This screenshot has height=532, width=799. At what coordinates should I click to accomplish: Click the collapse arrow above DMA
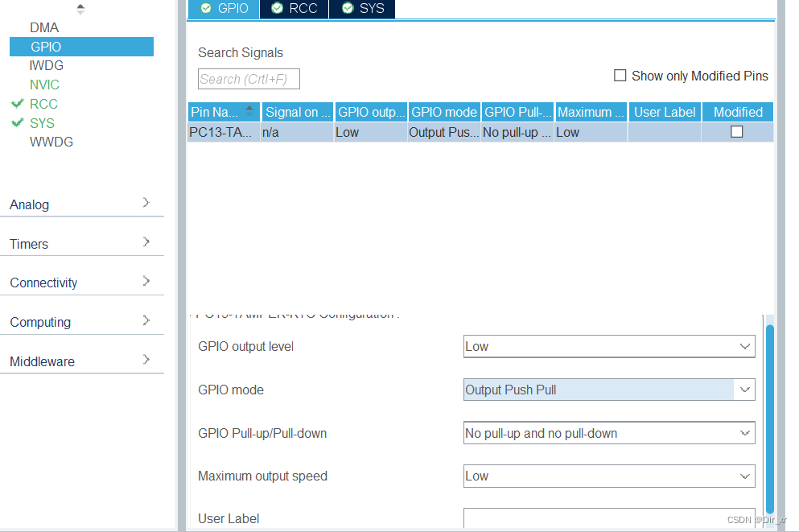click(80, 9)
